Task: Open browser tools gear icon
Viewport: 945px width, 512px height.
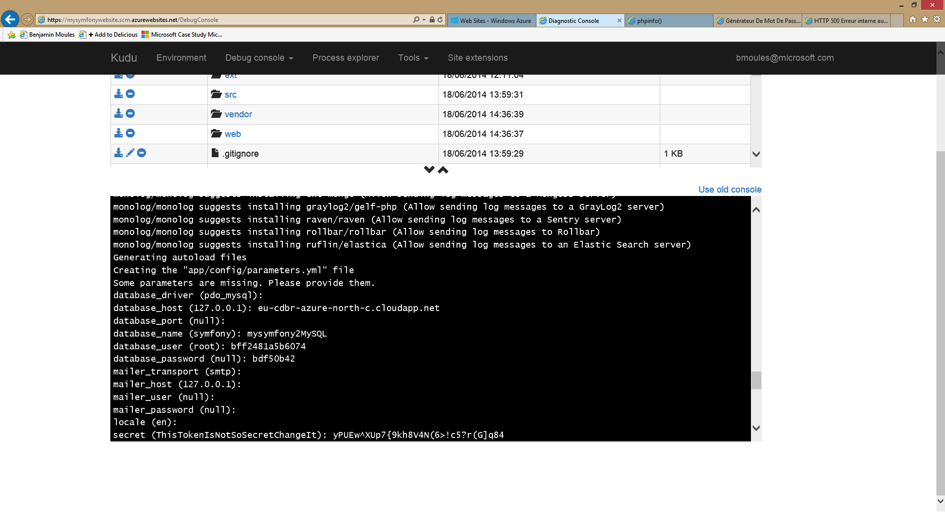Action: (x=937, y=19)
